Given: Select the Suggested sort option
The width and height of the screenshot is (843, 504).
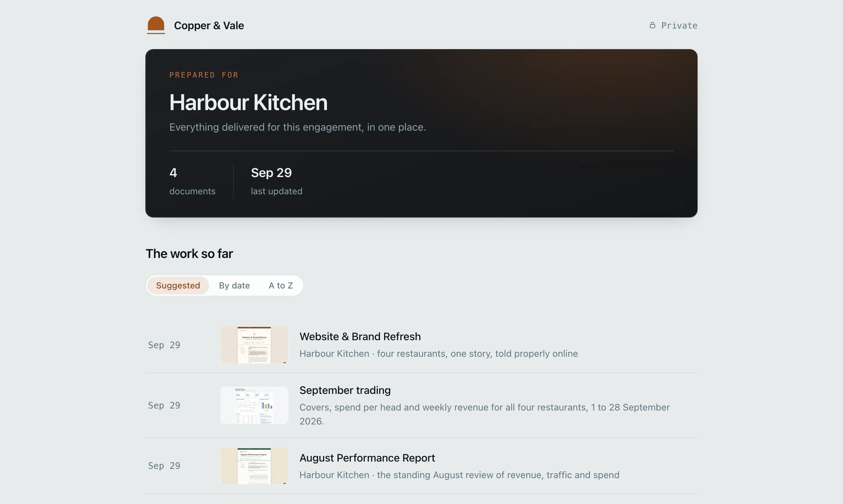Looking at the screenshot, I should click(x=178, y=285).
